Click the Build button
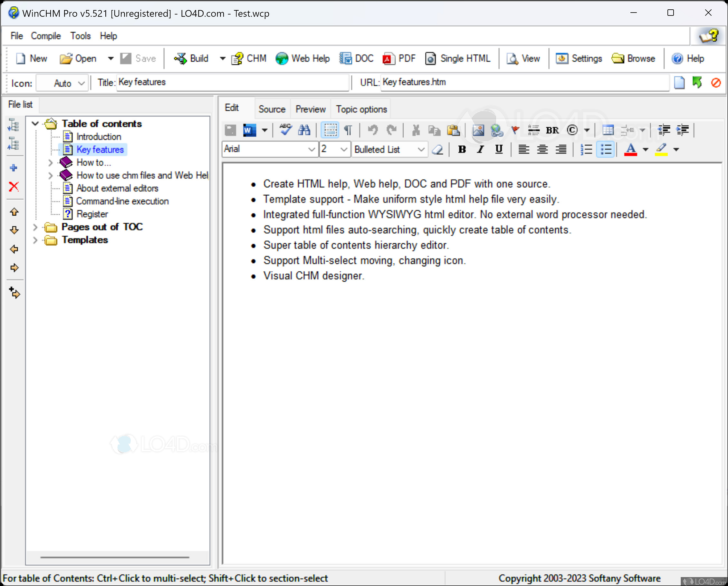Image resolution: width=728 pixels, height=586 pixels. coord(192,58)
